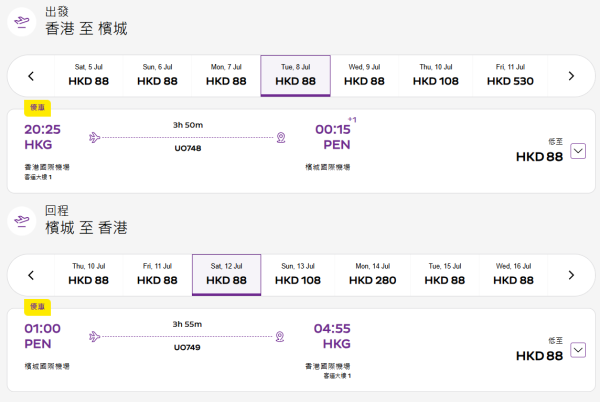Expand fare details for flight UO749
Viewport: 600px width, 402px height.
coord(578,350)
